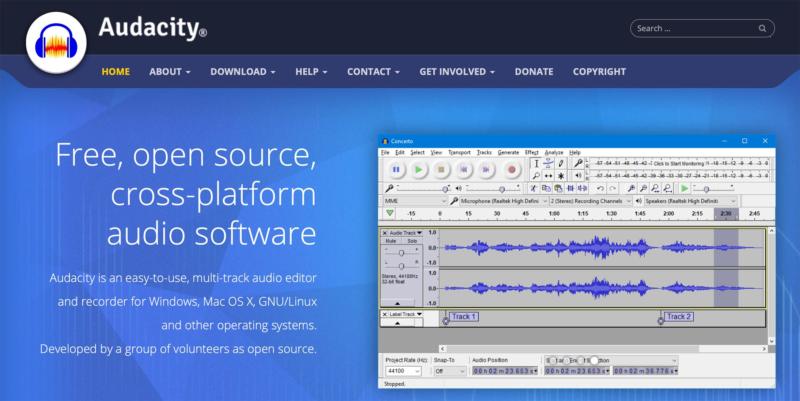Viewport: 800px width, 401px height.
Task: Click the website search magnifier icon
Action: 762,29
